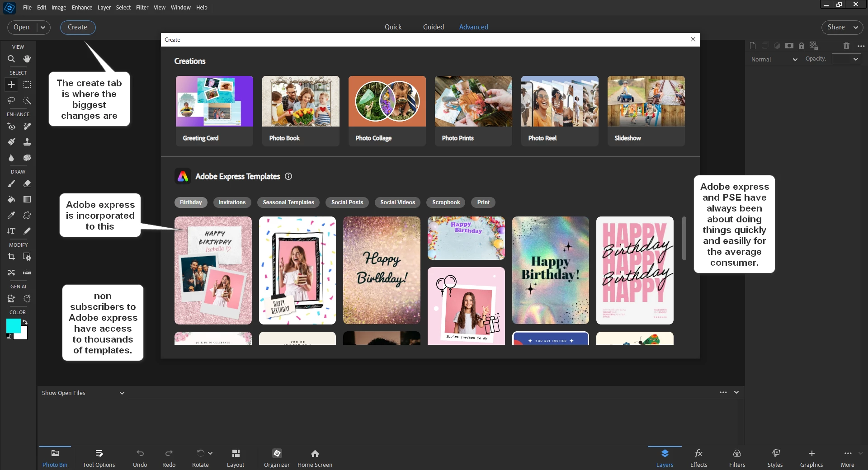The image size is (868, 470).
Task: Click the Create button
Action: (x=77, y=28)
